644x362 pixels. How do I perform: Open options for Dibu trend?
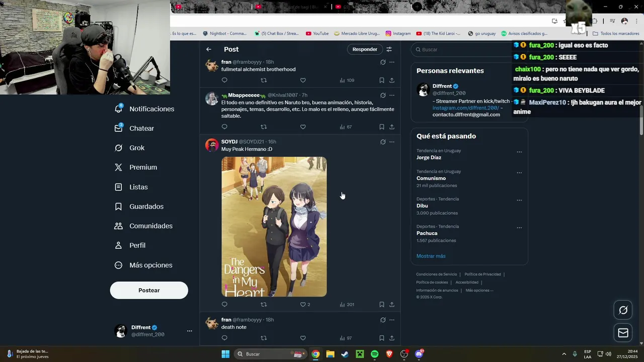pyautogui.click(x=519, y=200)
